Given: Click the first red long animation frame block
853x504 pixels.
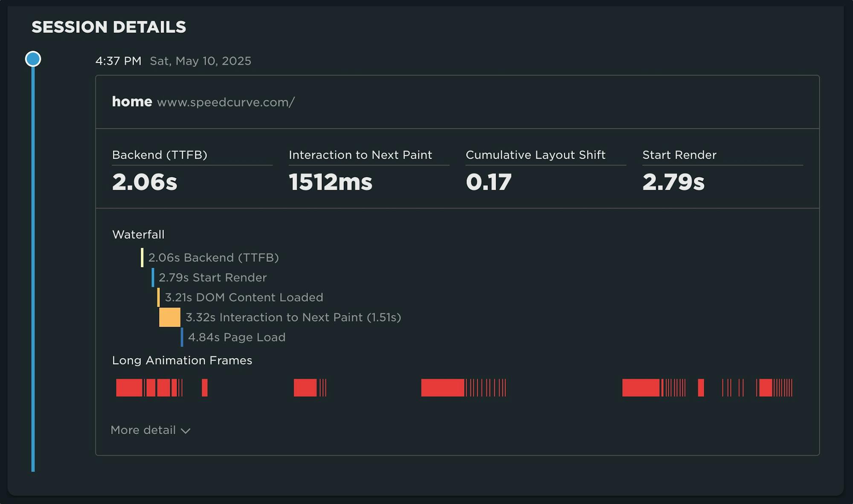Looking at the screenshot, I should pos(129,388).
